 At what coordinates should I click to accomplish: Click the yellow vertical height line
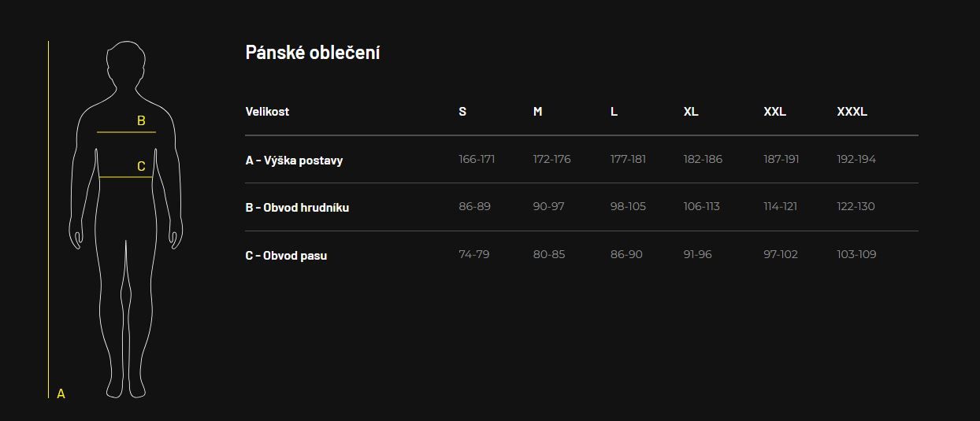48,220
